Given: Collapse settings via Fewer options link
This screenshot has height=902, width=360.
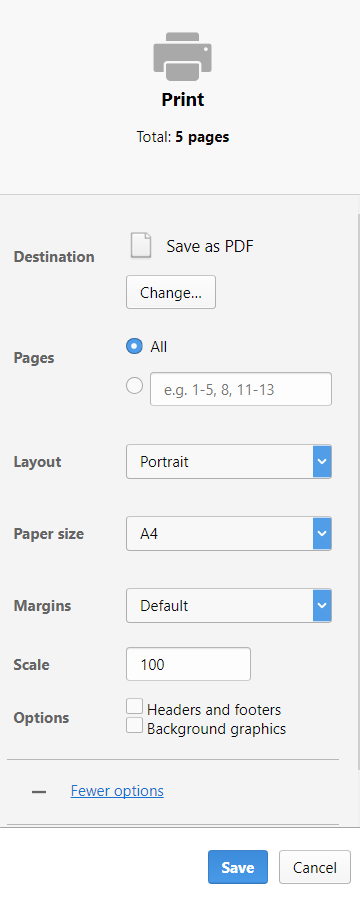Looking at the screenshot, I should pos(117,791).
